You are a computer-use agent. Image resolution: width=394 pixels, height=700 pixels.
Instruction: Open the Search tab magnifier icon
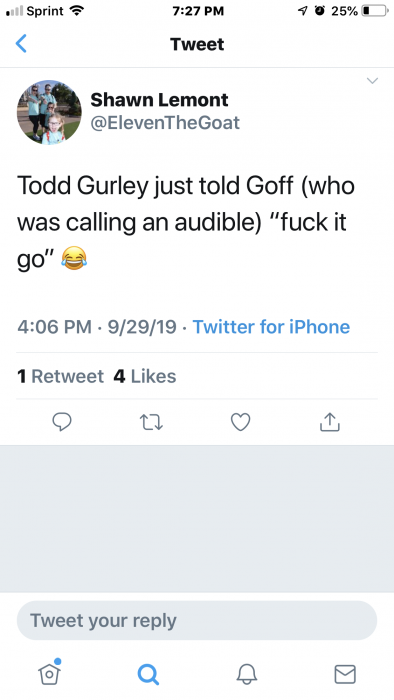(x=148, y=674)
